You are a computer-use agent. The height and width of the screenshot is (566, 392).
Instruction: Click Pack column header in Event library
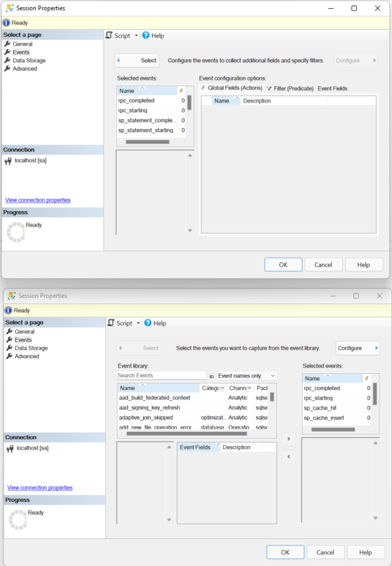coord(262,388)
